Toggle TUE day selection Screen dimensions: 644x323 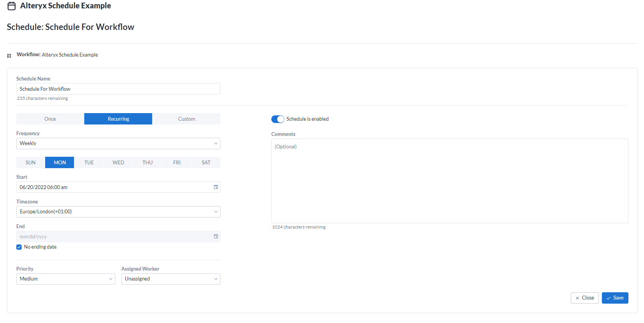pyautogui.click(x=89, y=162)
